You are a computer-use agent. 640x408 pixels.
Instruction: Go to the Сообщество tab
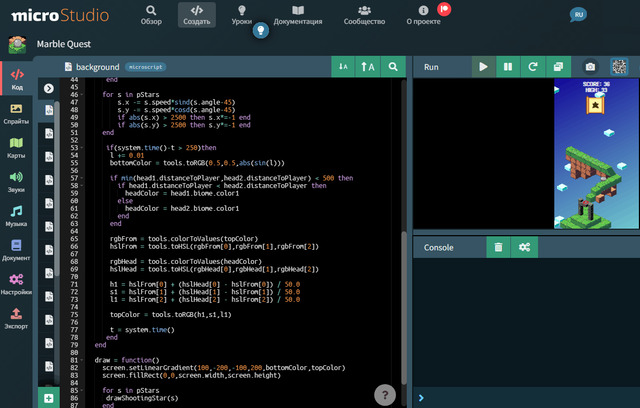pos(364,15)
